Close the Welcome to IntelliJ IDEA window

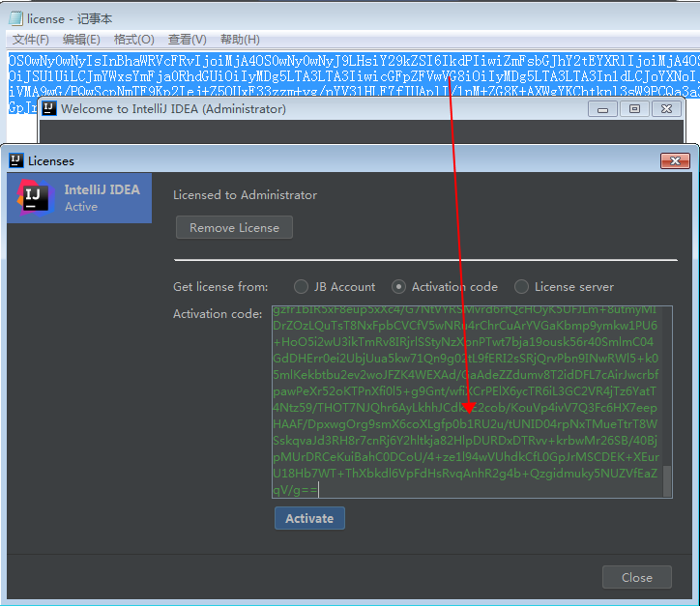(x=666, y=109)
